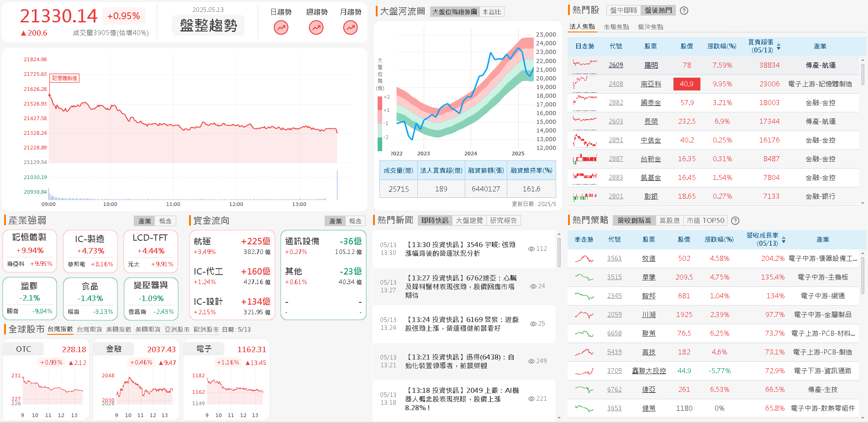Screen dimensions: 868x423
Task: Open the 2049 上銀 AI機器人 news headline
Action: pos(462,399)
